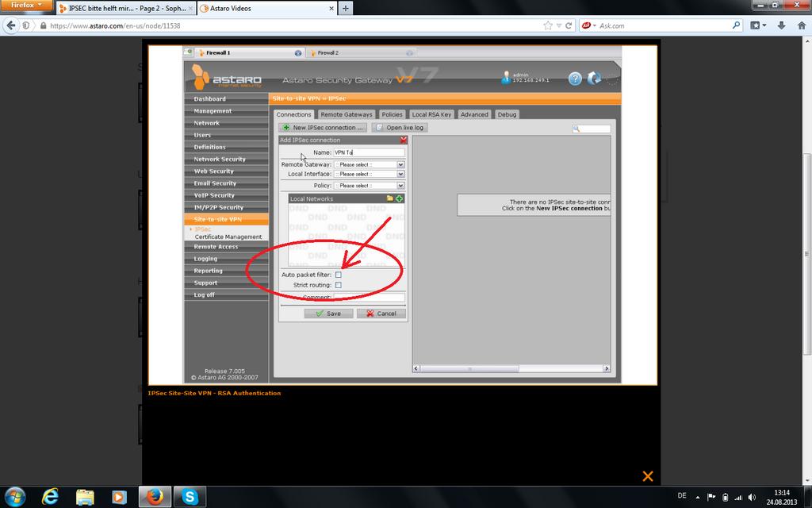This screenshot has height=508, width=812.
Task: Close the Astaro Videos tab
Action: coord(331,8)
